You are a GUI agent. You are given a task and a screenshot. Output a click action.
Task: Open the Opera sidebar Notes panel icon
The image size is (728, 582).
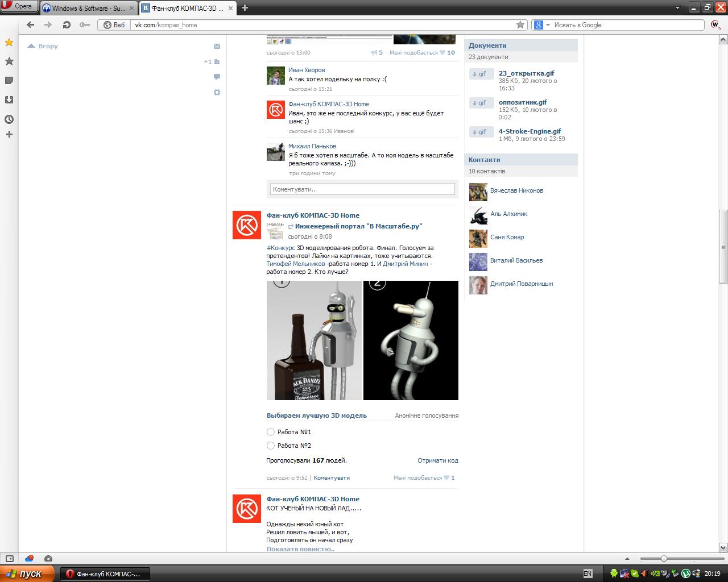(x=9, y=81)
